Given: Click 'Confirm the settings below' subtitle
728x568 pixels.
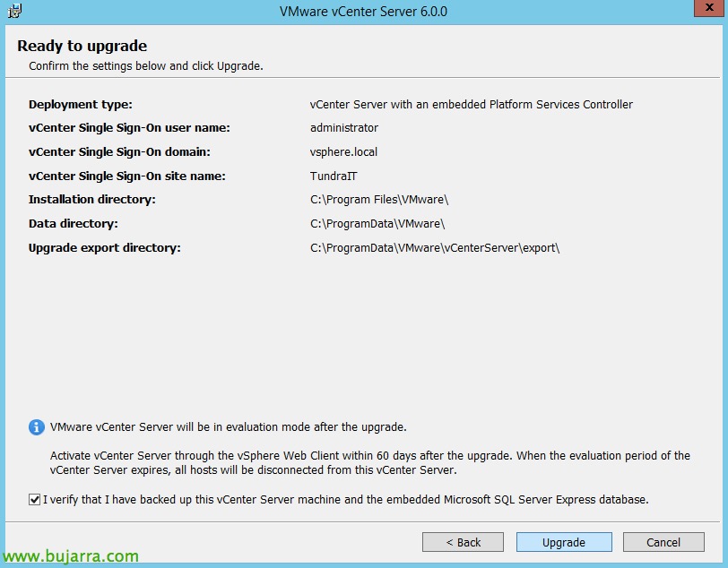Looking at the screenshot, I should pyautogui.click(x=146, y=66).
